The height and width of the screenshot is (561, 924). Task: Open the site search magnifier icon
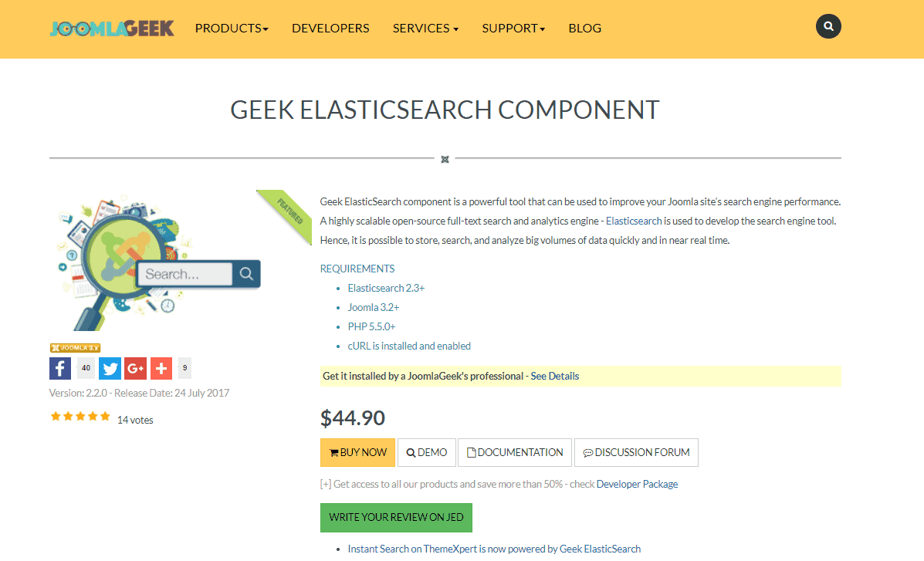click(828, 25)
